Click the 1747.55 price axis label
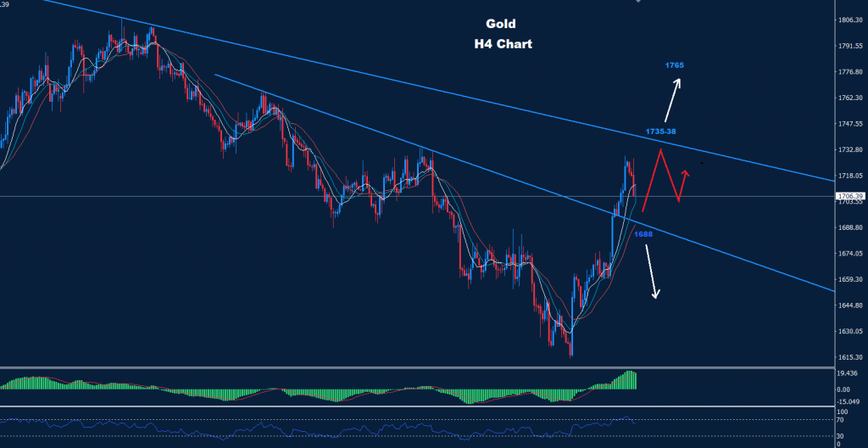 851,124
